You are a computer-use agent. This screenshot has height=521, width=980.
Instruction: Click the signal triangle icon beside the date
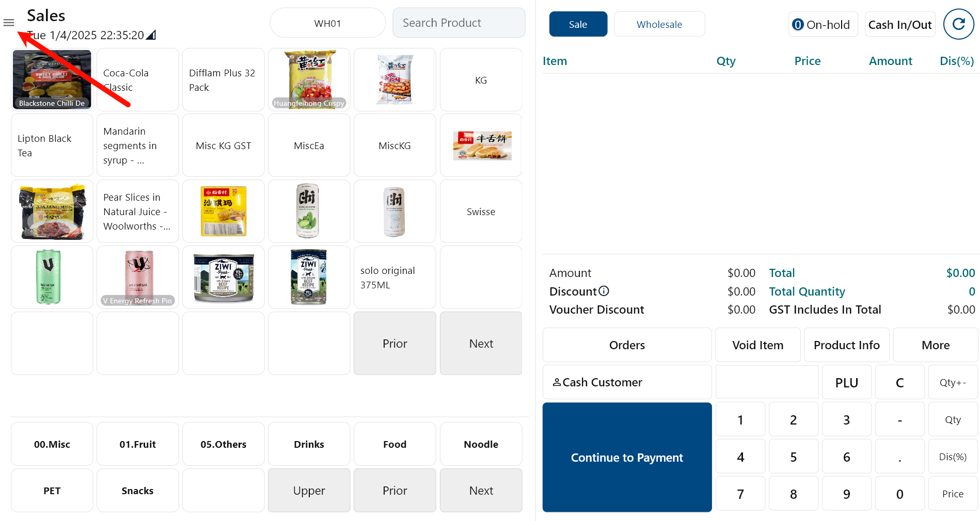151,35
